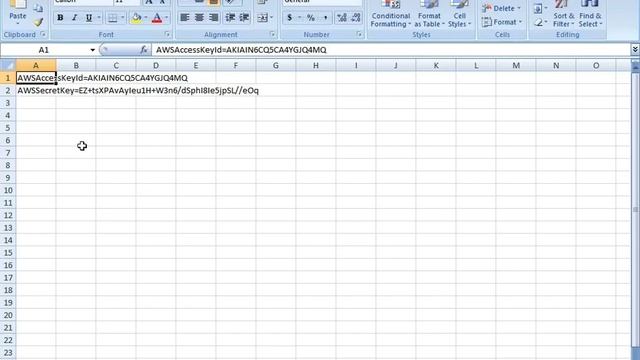Open the Font Color dropdown arrow

[167, 18]
